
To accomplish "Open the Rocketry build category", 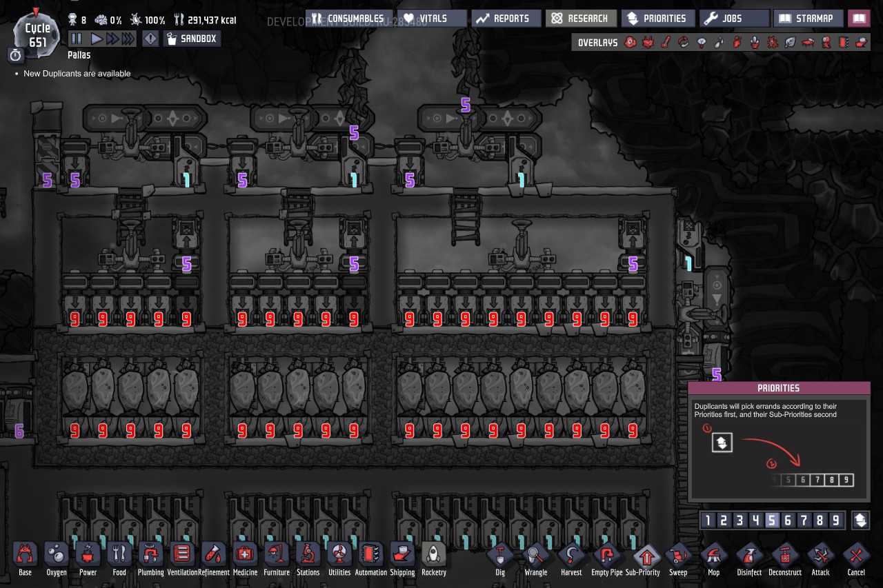I will 434,554.
